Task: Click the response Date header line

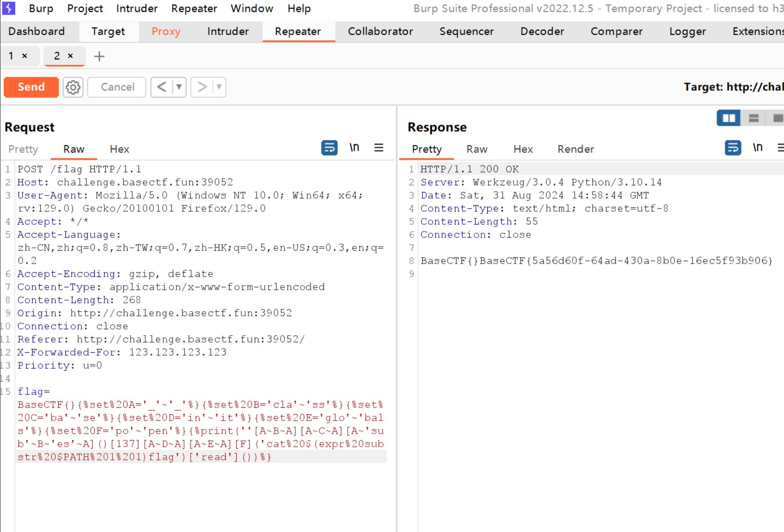Action: (x=535, y=195)
